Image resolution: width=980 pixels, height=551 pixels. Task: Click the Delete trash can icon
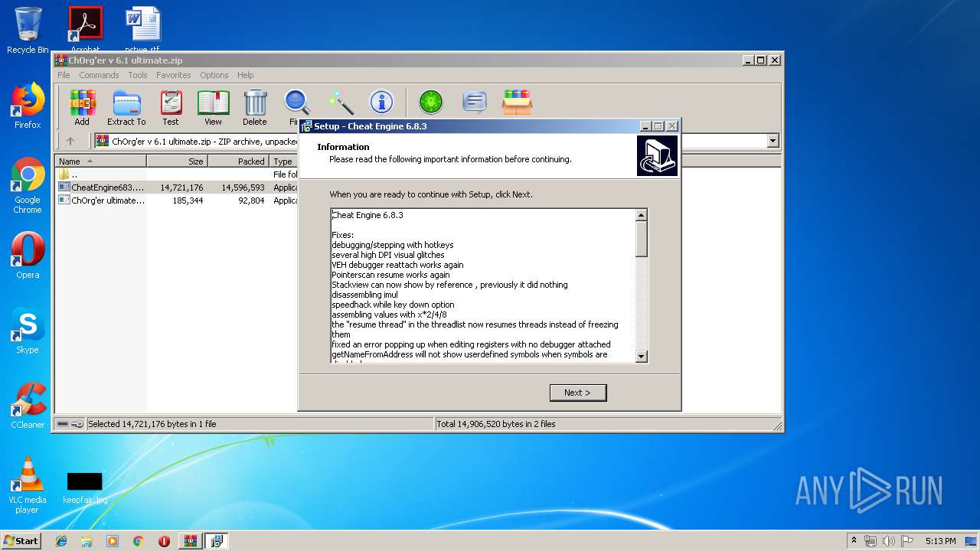(255, 108)
